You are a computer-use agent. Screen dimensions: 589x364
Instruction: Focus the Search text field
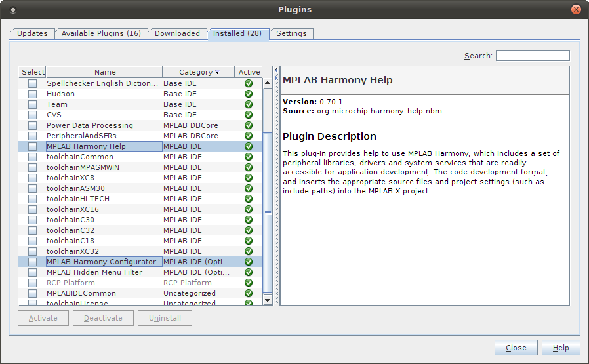pyautogui.click(x=533, y=56)
